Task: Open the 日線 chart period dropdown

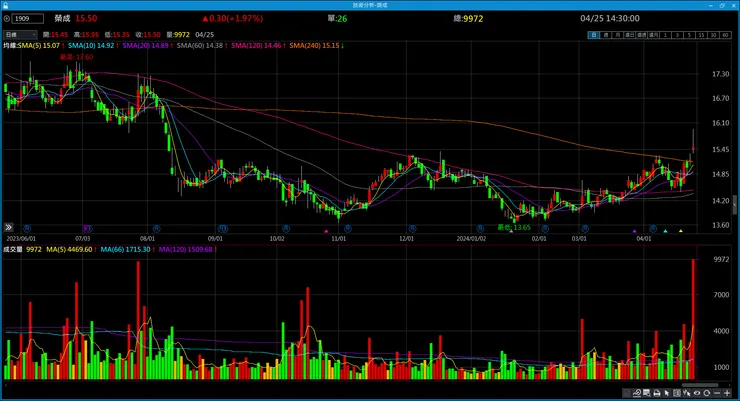Action: 20,34
